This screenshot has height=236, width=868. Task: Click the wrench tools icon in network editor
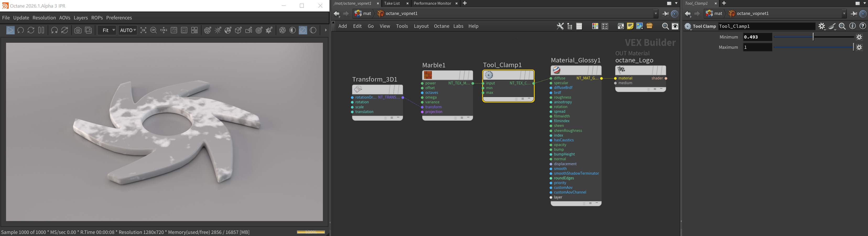[x=560, y=26]
